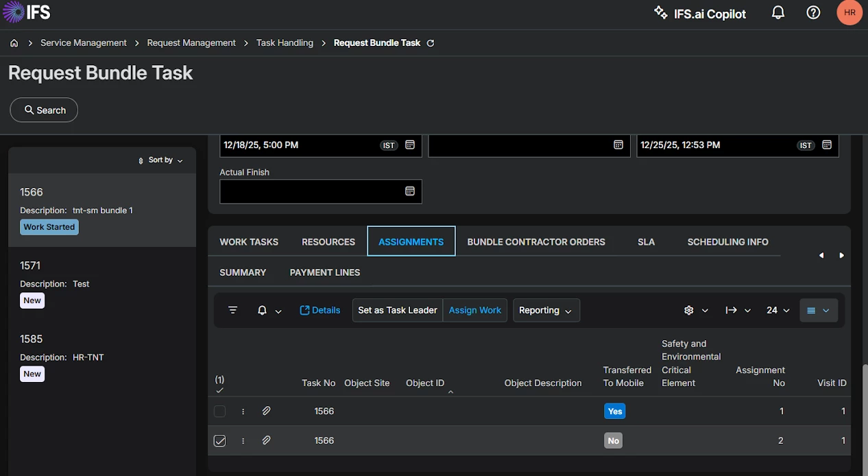Refresh the page via breadcrumb reload icon
The width and height of the screenshot is (868, 476).
431,43
